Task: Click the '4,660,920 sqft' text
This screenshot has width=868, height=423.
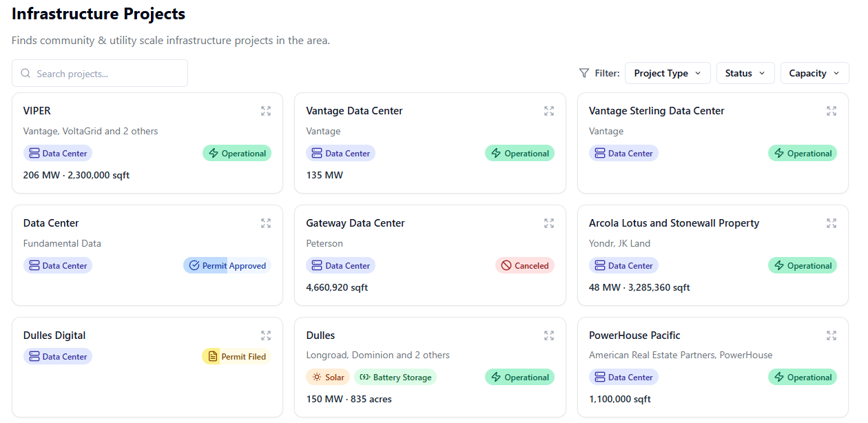Action: click(x=337, y=287)
